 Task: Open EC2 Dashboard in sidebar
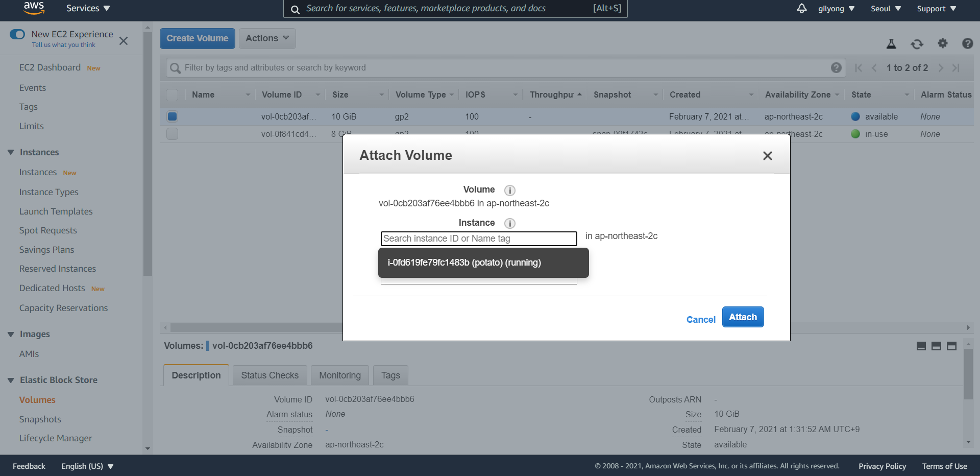pyautogui.click(x=50, y=67)
